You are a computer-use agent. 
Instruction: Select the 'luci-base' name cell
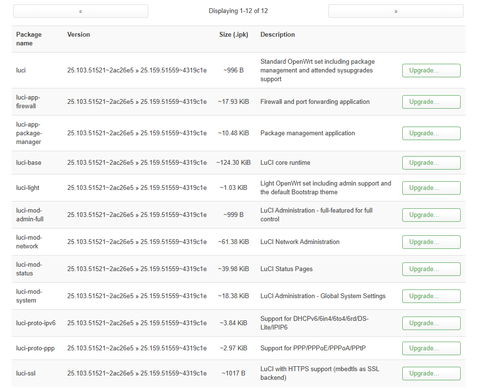[28, 163]
